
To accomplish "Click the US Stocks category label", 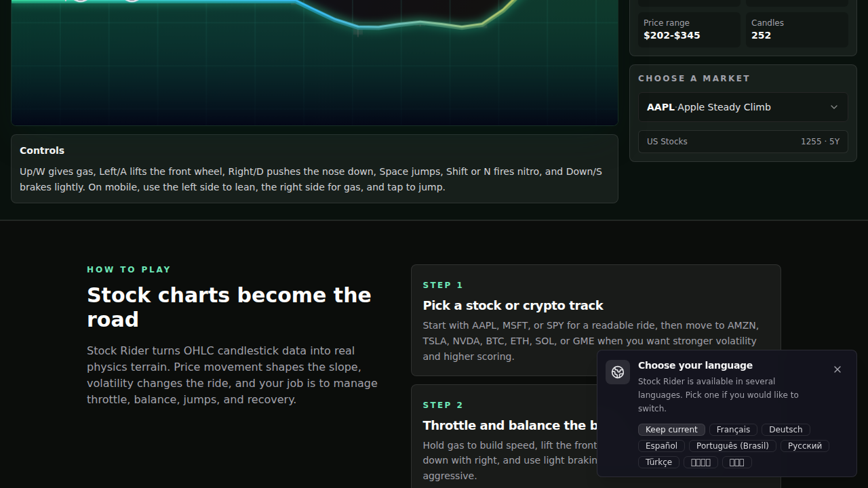I will pyautogui.click(x=667, y=142).
